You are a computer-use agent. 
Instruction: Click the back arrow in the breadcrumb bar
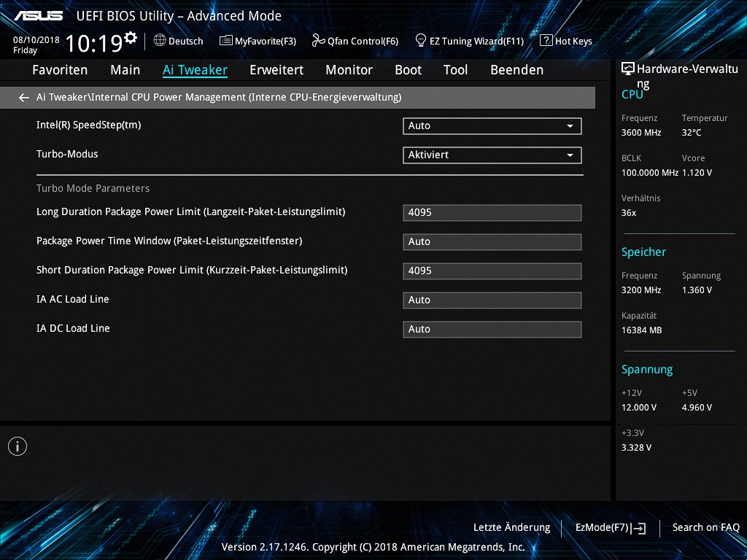pyautogui.click(x=24, y=98)
